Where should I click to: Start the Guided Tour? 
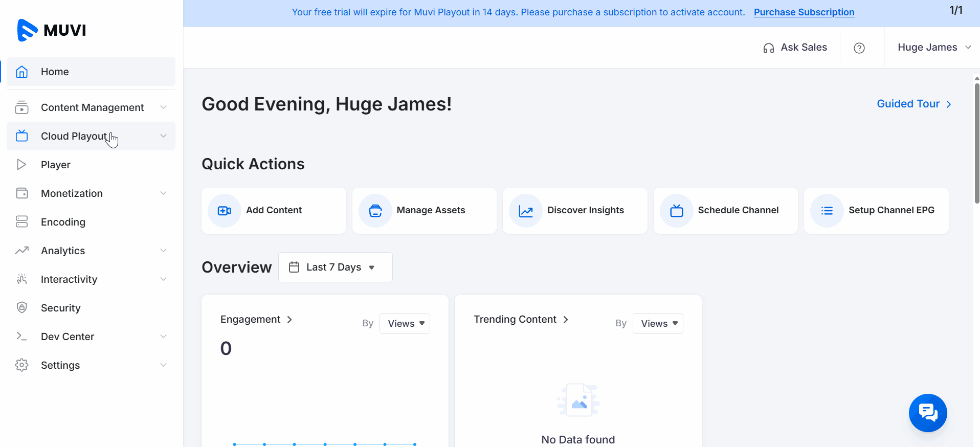914,104
